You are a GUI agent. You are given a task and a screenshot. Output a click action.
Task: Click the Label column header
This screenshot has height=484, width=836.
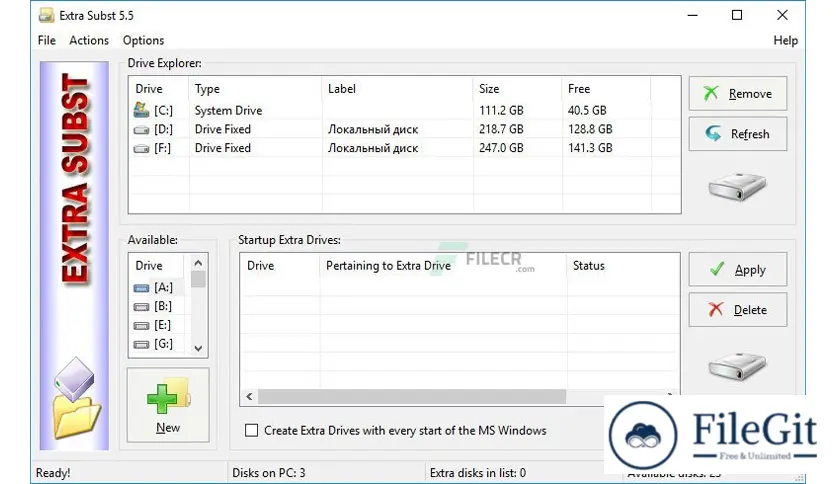397,88
